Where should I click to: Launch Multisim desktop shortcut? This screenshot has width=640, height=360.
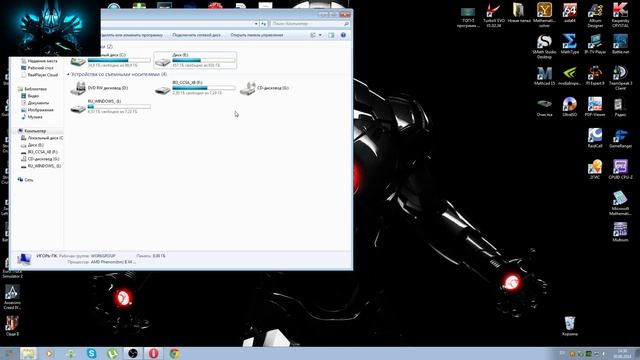[x=620, y=232]
